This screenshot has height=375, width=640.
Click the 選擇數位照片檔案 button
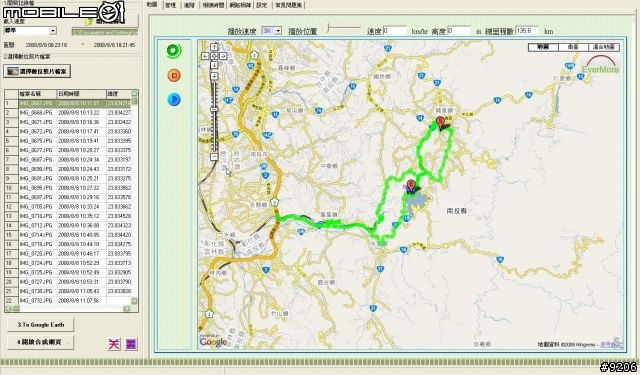click(37, 71)
